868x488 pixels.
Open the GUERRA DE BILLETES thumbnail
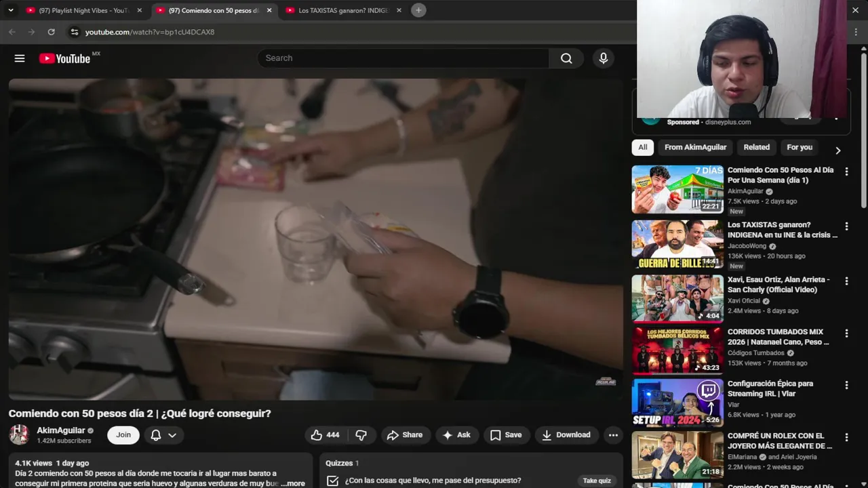(677, 244)
